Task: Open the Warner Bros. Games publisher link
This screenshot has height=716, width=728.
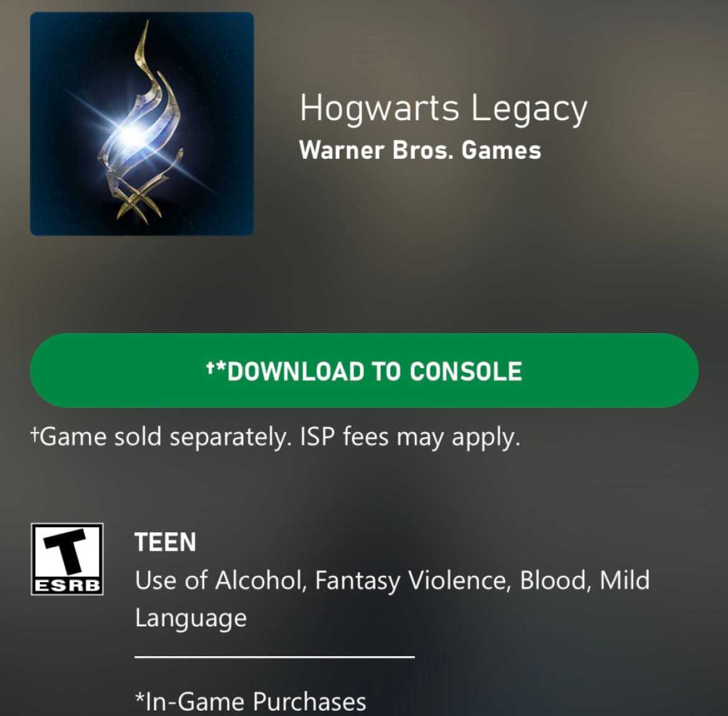Action: click(420, 150)
